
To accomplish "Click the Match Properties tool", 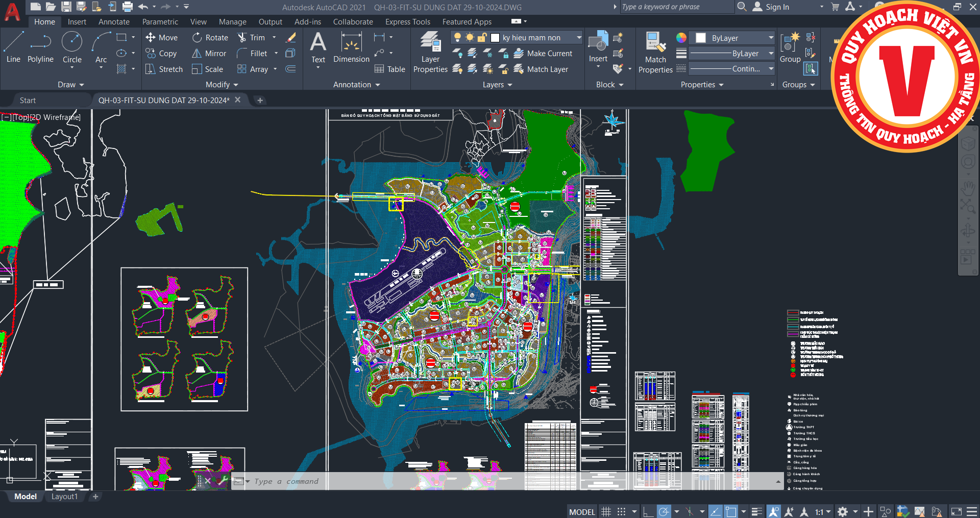I will tap(655, 52).
